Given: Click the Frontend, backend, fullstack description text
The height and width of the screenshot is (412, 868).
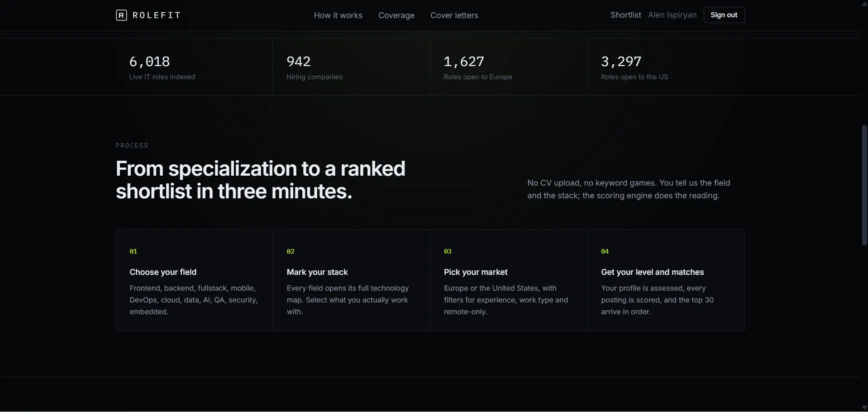Looking at the screenshot, I should click(x=194, y=300).
